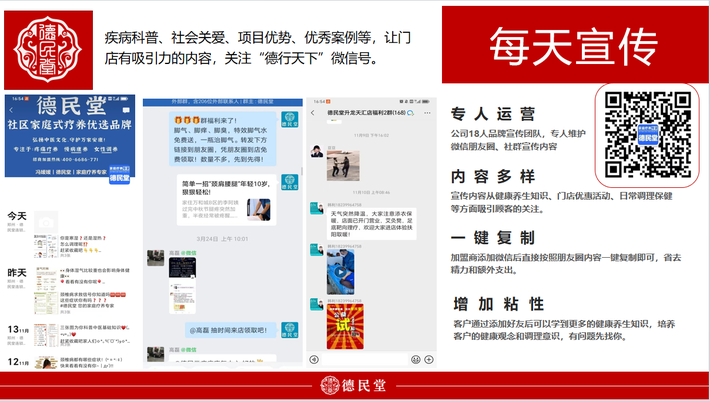The width and height of the screenshot is (710, 401).
Task: Open the dark image sent by 高磊
Action: point(182,267)
